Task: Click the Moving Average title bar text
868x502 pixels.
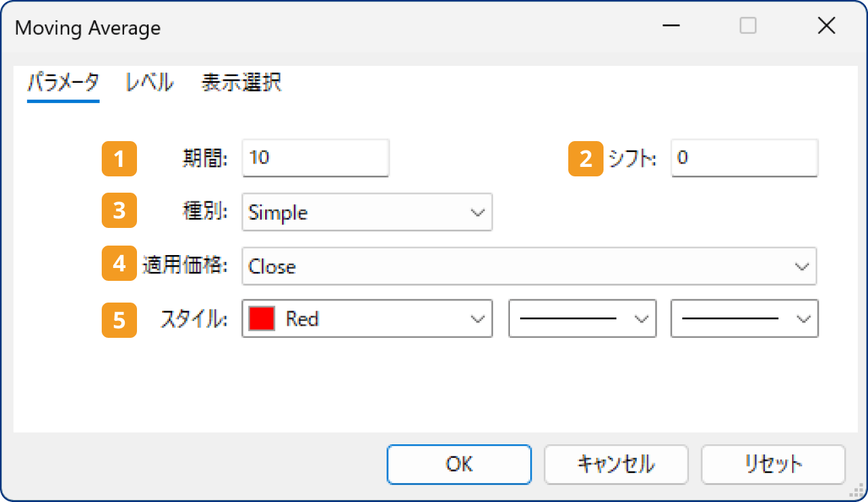Action: [x=87, y=28]
